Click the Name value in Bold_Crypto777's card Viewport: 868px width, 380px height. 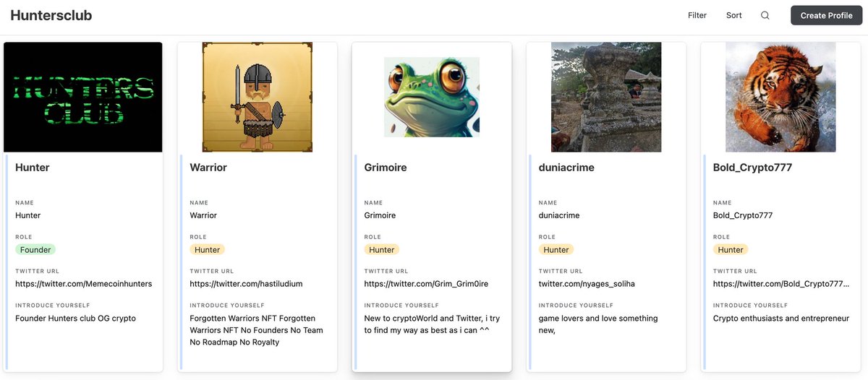743,215
